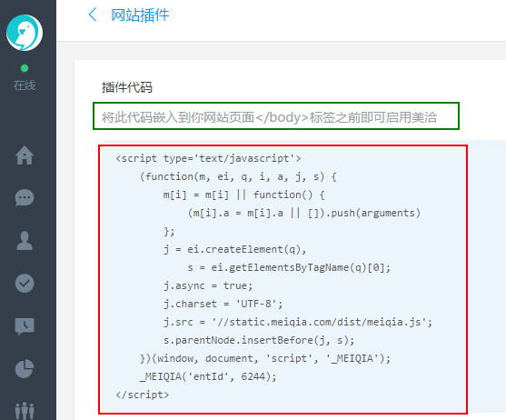This screenshot has height=420, width=506.
Task: Open the pie chart statistics icon
Action: (25, 369)
